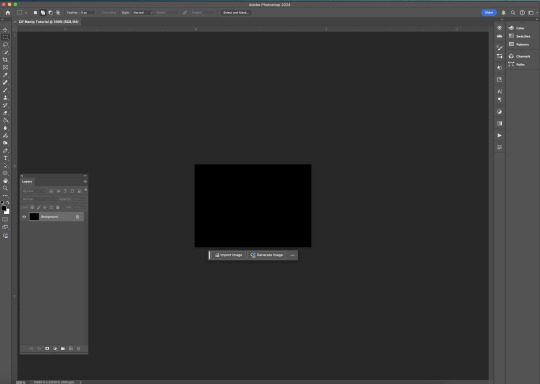Select the History Brush tool

(x=5, y=105)
